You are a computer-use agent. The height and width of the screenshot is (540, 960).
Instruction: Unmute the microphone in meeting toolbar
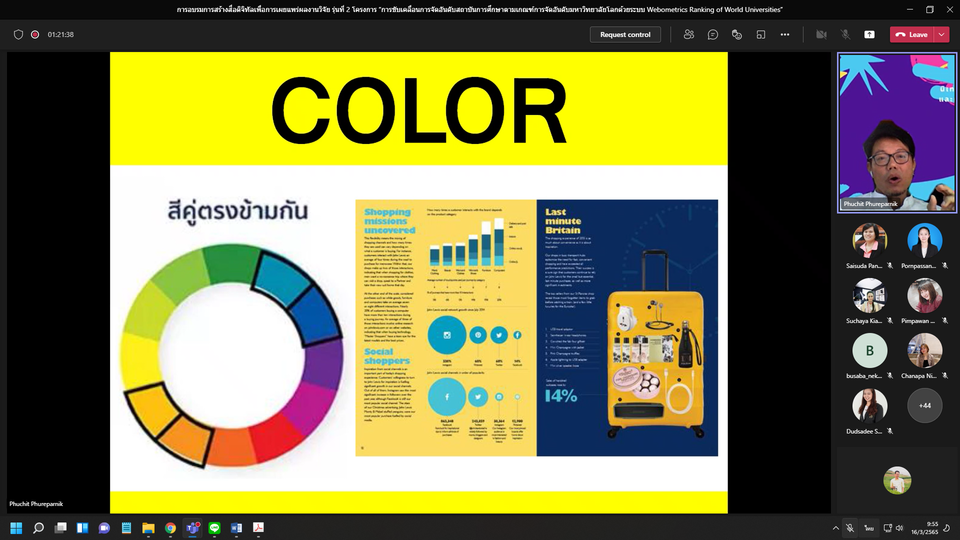point(845,34)
